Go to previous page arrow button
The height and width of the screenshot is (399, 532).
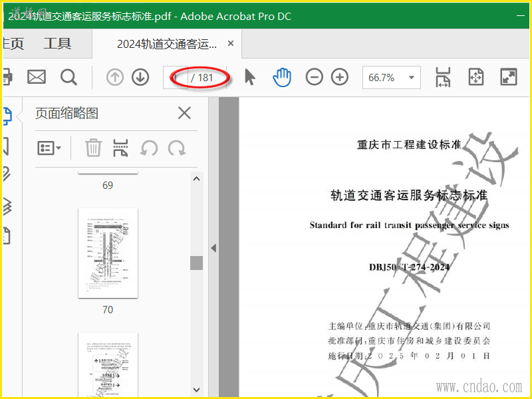point(115,77)
